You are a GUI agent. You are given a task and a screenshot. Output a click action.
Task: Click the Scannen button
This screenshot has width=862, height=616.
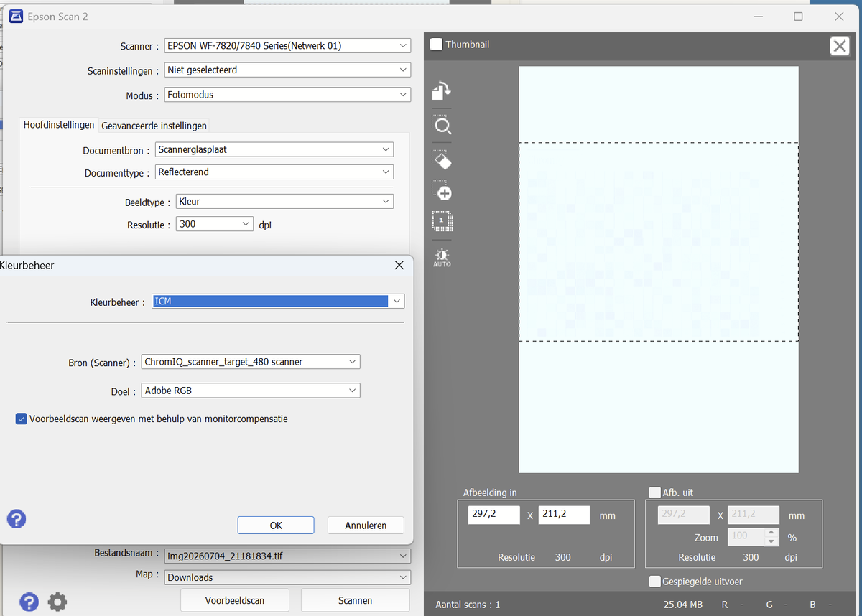(x=355, y=600)
